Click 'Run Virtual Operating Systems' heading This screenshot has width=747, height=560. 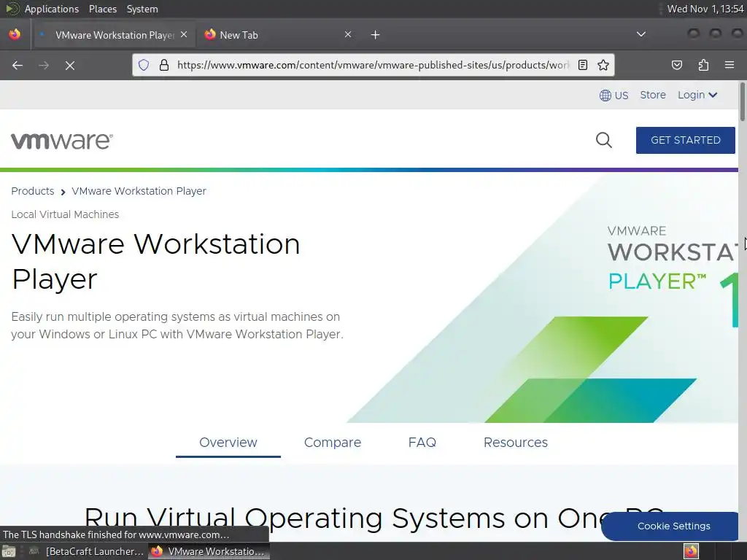coord(373,518)
